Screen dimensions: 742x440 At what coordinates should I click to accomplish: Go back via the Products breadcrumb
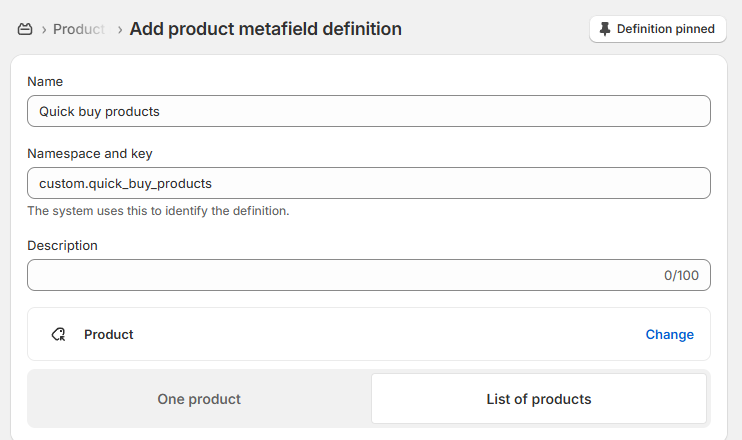[x=79, y=29]
